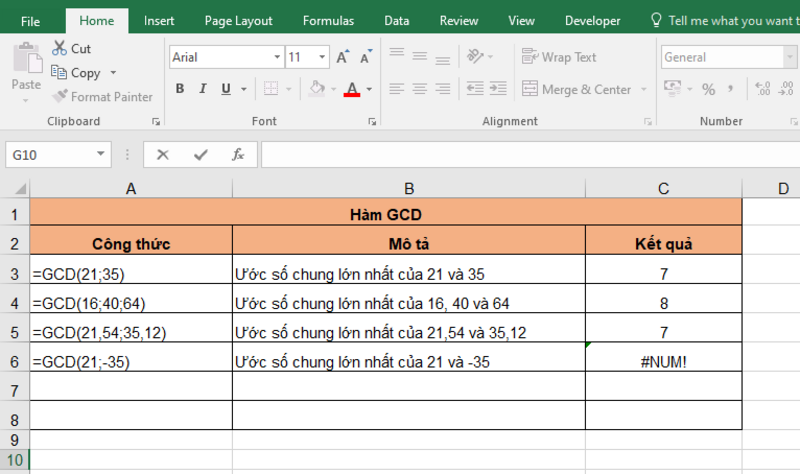The image size is (800, 474).
Task: Open Clipboard dialog launcher
Action: pyautogui.click(x=156, y=121)
